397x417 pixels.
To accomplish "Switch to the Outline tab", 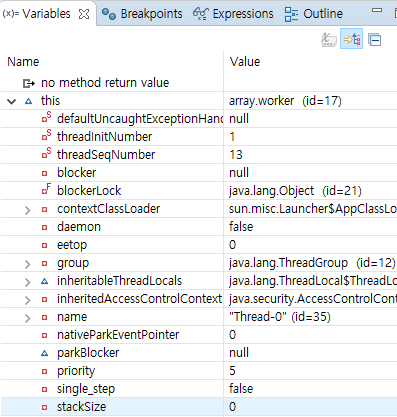I will click(314, 14).
